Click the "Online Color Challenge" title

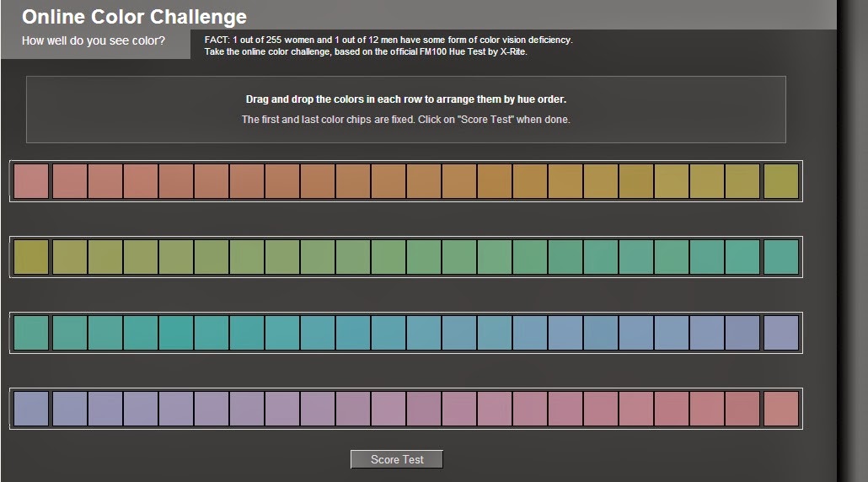(134, 17)
